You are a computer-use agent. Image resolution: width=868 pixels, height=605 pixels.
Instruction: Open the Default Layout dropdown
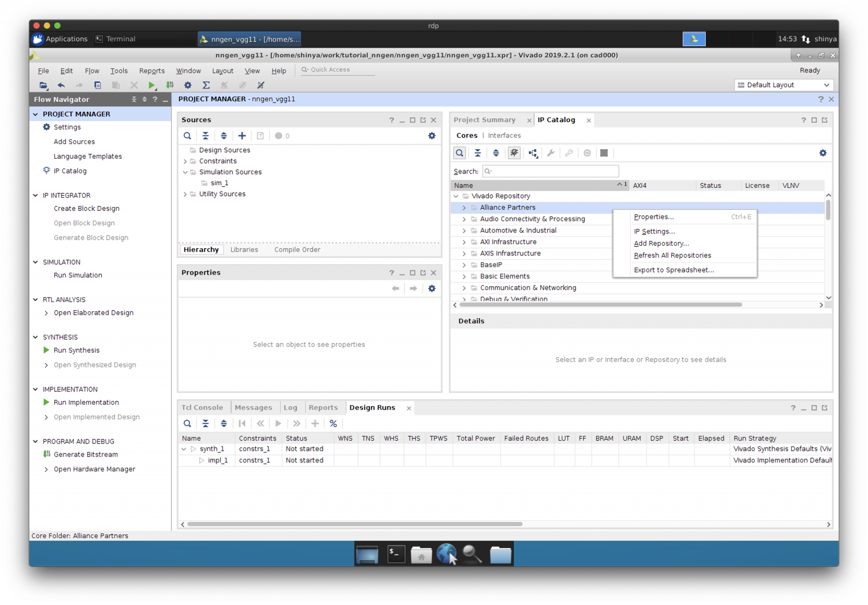(784, 85)
